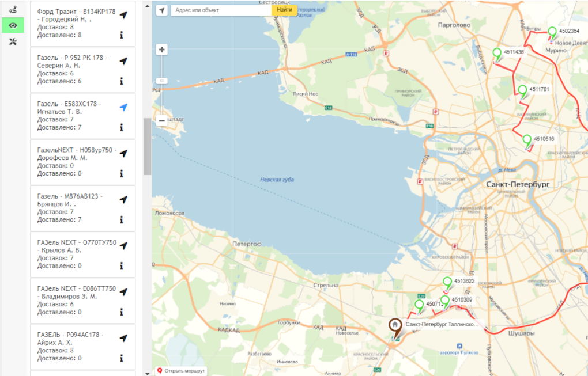Show info for Дорофеев М. М. vehicle
The height and width of the screenshot is (376, 588).
coord(122,174)
